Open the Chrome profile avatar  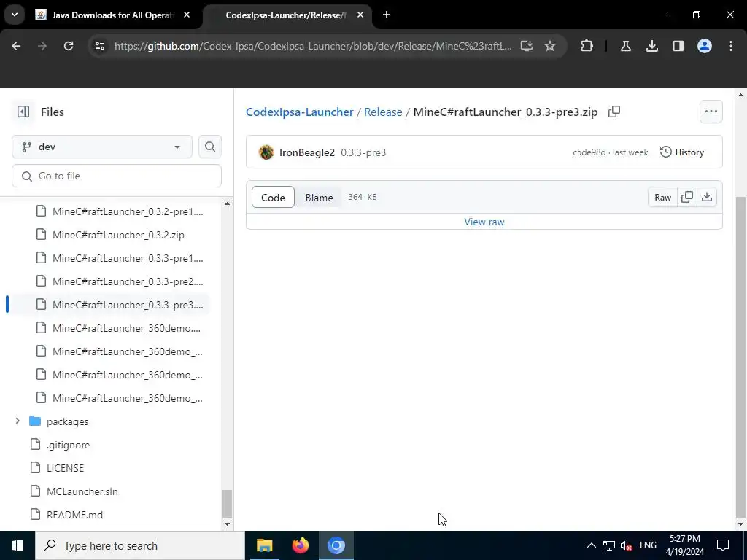coord(704,46)
